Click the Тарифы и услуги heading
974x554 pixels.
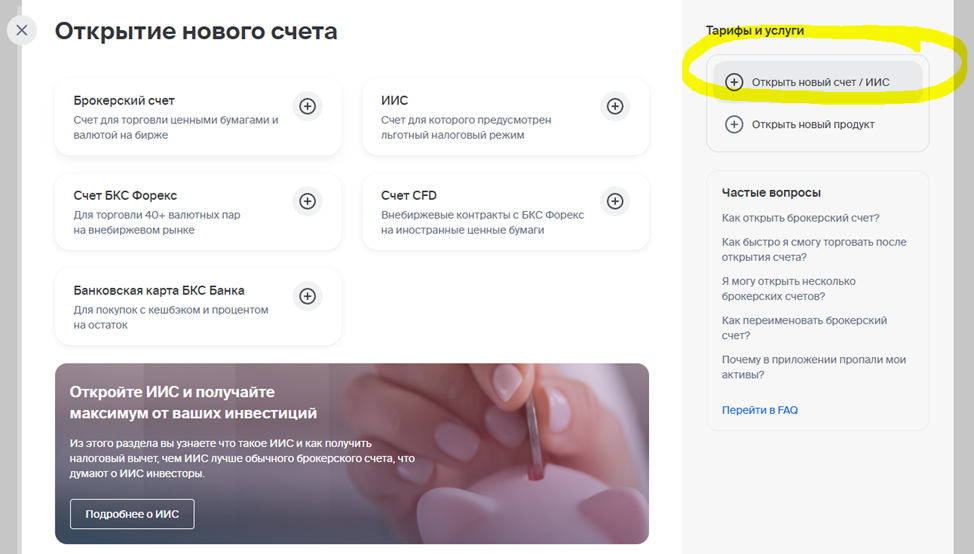(755, 30)
